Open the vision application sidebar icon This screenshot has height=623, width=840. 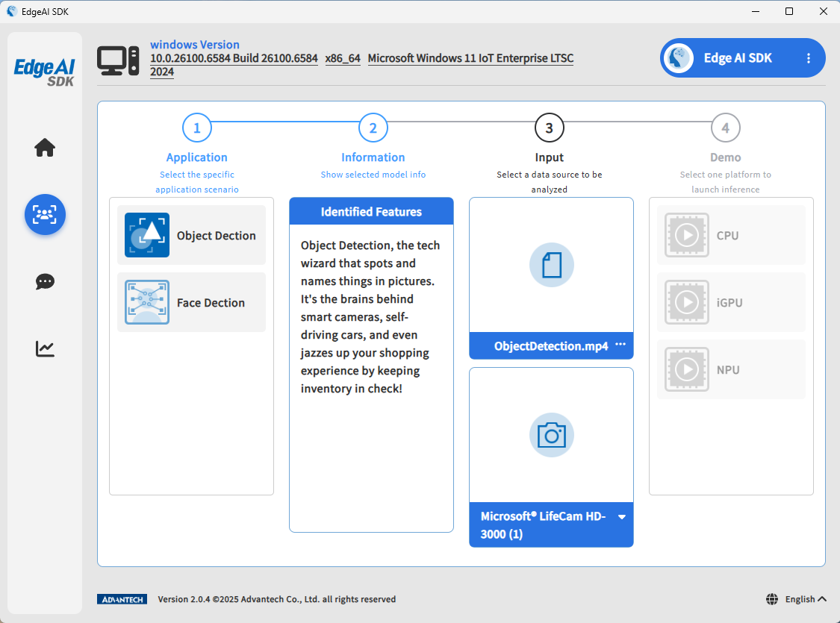[x=45, y=215]
